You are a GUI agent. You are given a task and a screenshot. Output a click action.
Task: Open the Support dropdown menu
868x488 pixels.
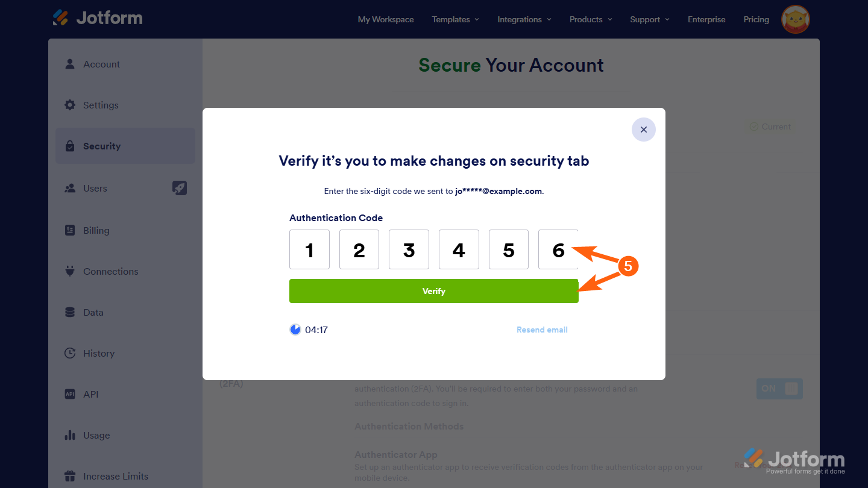[649, 19]
